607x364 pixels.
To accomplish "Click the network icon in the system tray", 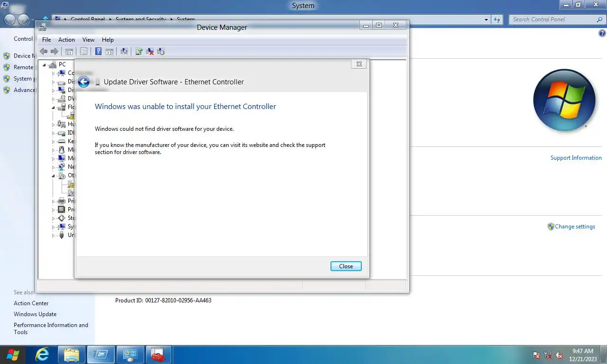I will point(548,355).
